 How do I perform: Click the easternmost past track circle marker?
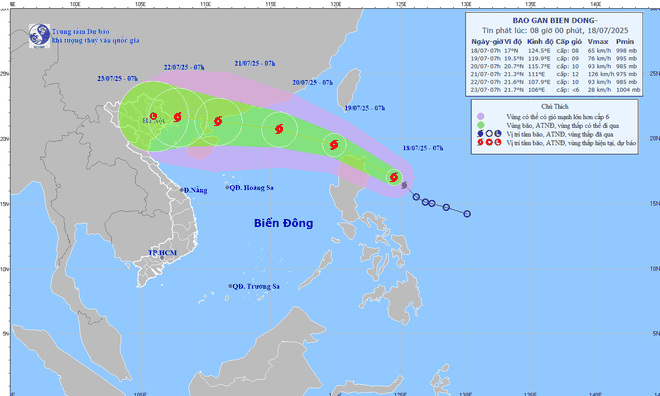tap(467, 214)
